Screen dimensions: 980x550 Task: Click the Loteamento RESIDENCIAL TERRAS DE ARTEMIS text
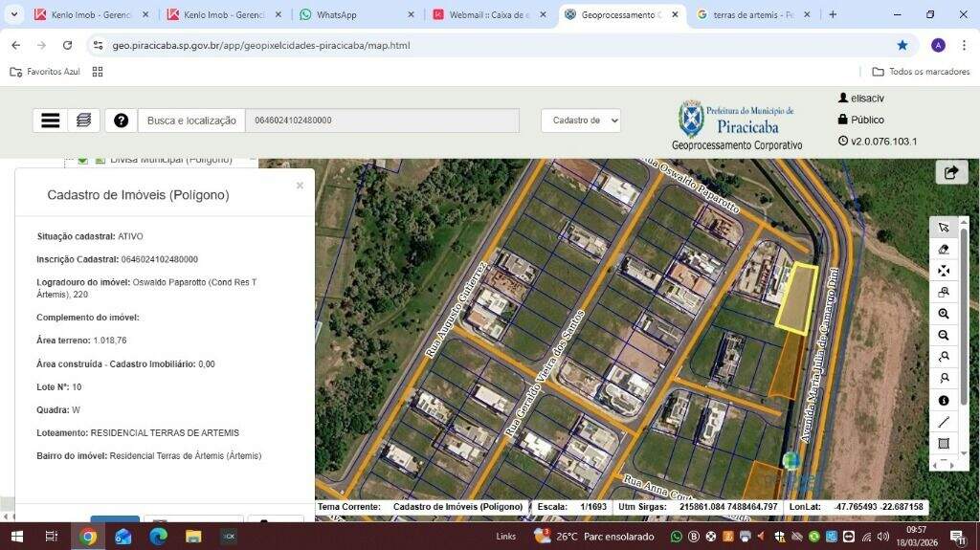138,432
